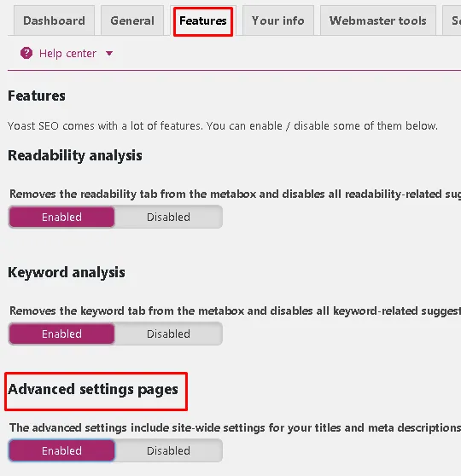Image resolution: width=461 pixels, height=476 pixels.
Task: Go to Webmaster tools tab
Action: (378, 20)
